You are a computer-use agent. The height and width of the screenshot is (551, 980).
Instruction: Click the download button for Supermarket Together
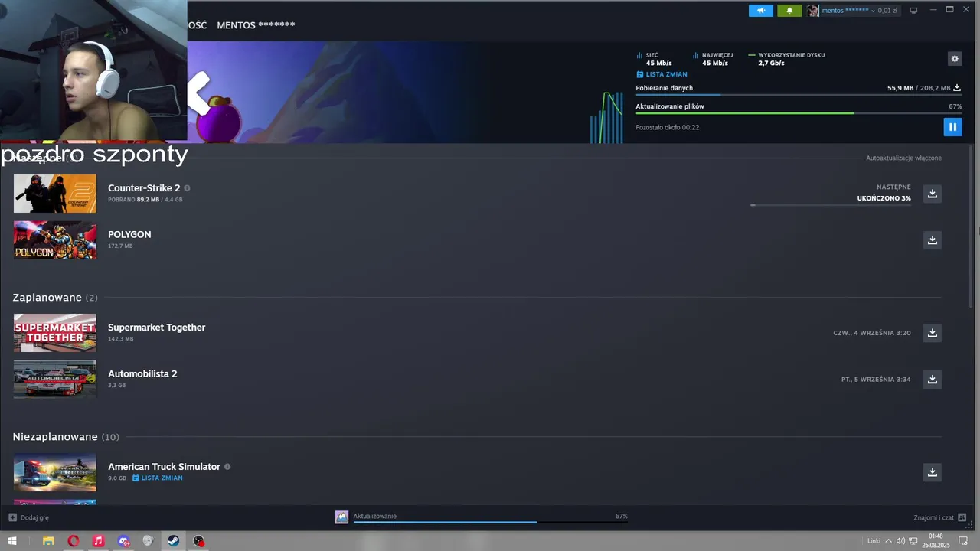click(x=932, y=333)
